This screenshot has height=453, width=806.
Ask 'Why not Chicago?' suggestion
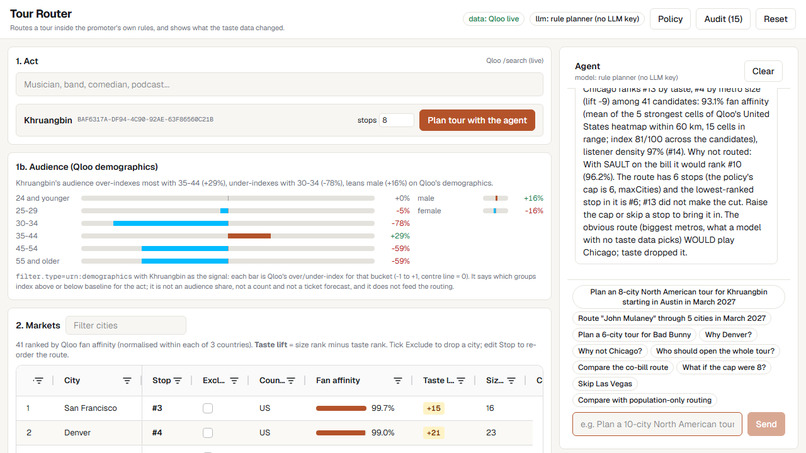pos(610,351)
